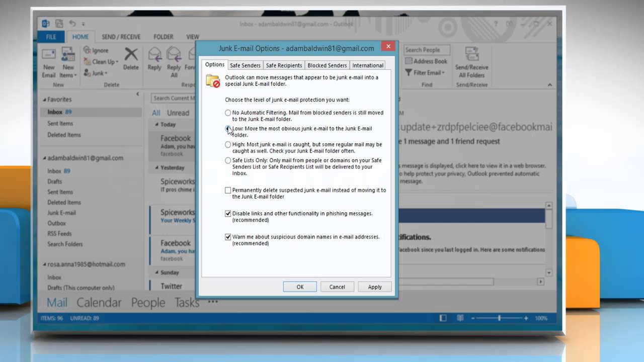This screenshot has height=362, width=644.
Task: Select Low junk protection level
Action: pyautogui.click(x=228, y=129)
